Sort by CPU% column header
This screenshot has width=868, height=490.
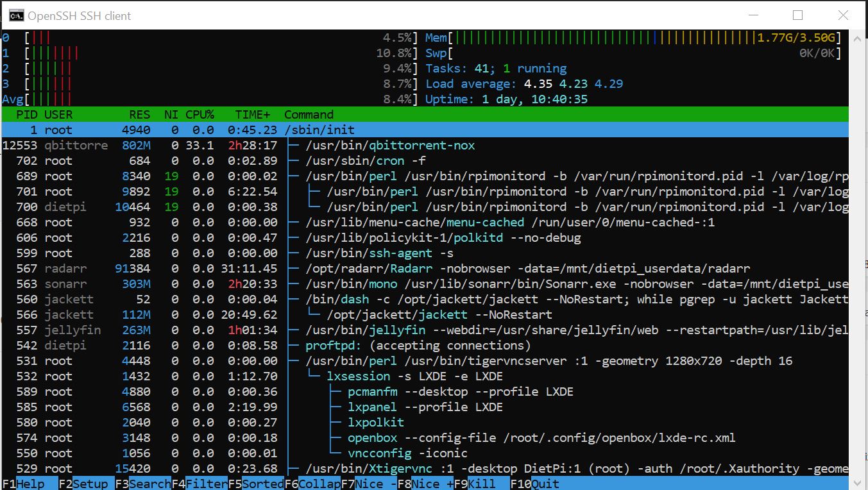point(200,115)
